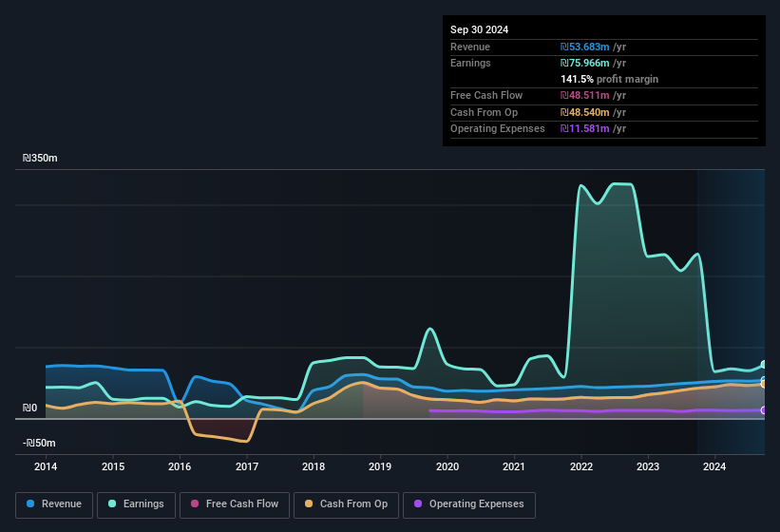Click the orange Cash From Op dot

[x=309, y=503]
